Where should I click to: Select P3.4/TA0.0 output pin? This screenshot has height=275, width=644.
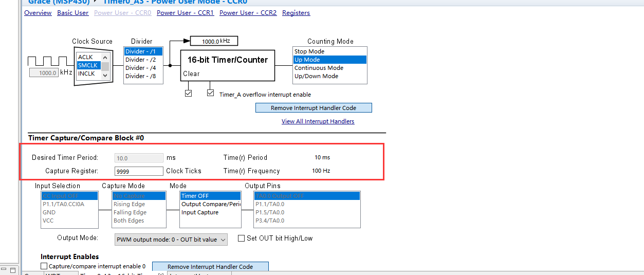pos(307,221)
